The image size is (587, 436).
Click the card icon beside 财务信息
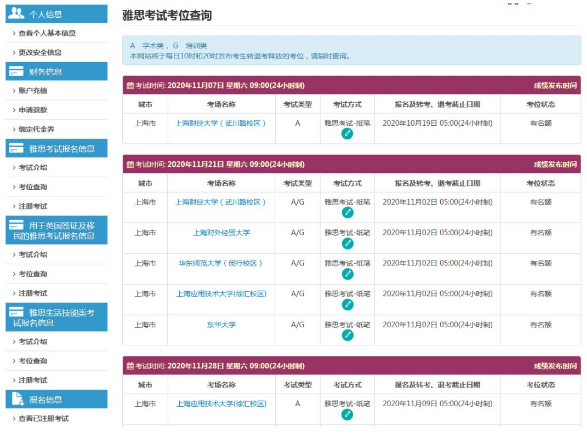click(16, 71)
